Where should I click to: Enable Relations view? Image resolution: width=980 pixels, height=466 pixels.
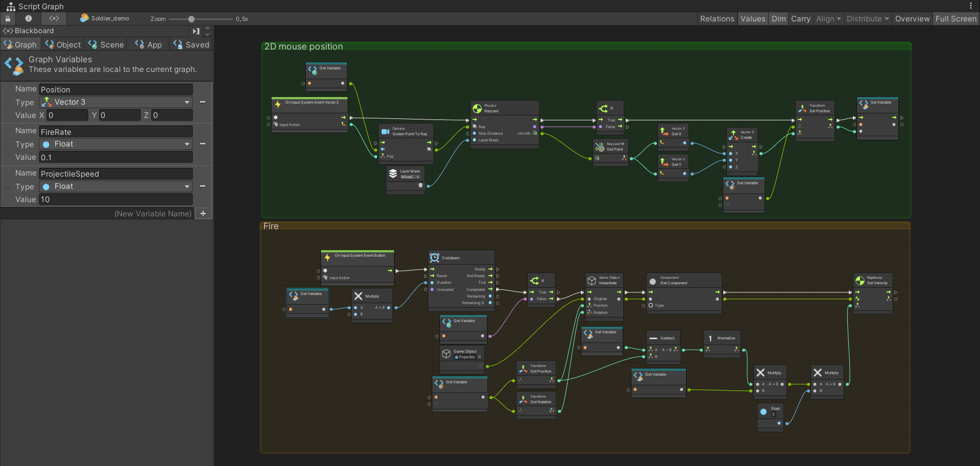(x=717, y=18)
